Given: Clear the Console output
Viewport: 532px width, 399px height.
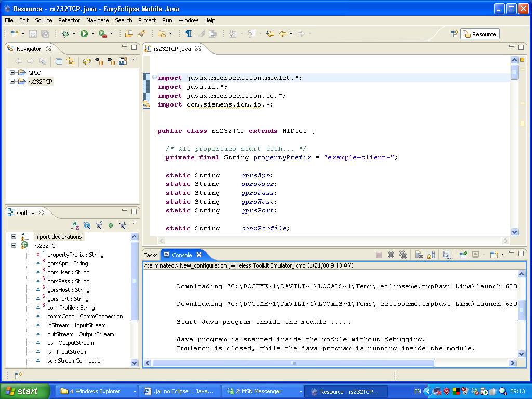Looking at the screenshot, I should coord(419,255).
